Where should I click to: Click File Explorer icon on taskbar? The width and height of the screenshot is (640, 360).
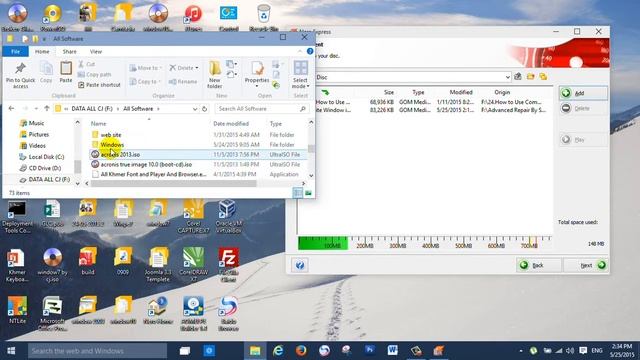pos(255,351)
